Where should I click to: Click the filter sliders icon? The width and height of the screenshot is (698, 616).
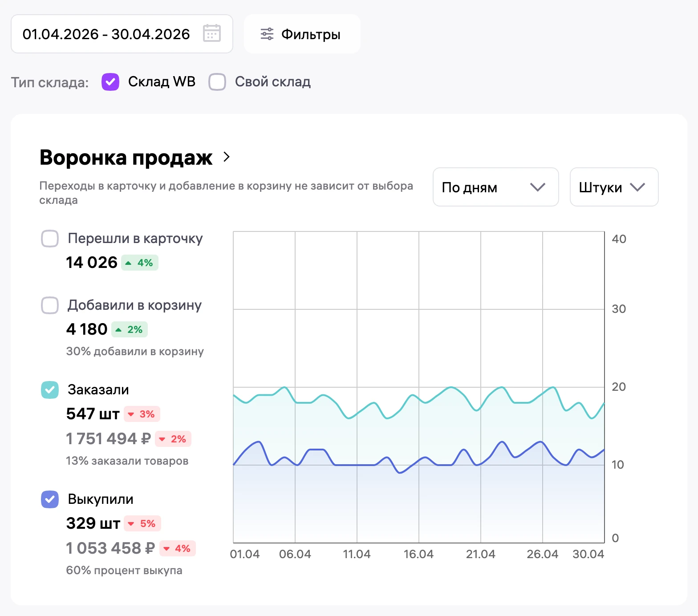click(x=267, y=34)
